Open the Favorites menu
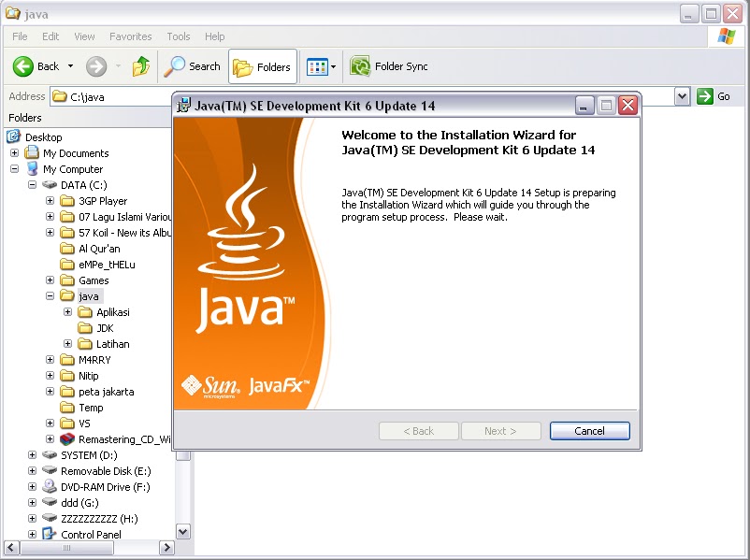Image resolution: width=750 pixels, height=560 pixels. (x=131, y=36)
